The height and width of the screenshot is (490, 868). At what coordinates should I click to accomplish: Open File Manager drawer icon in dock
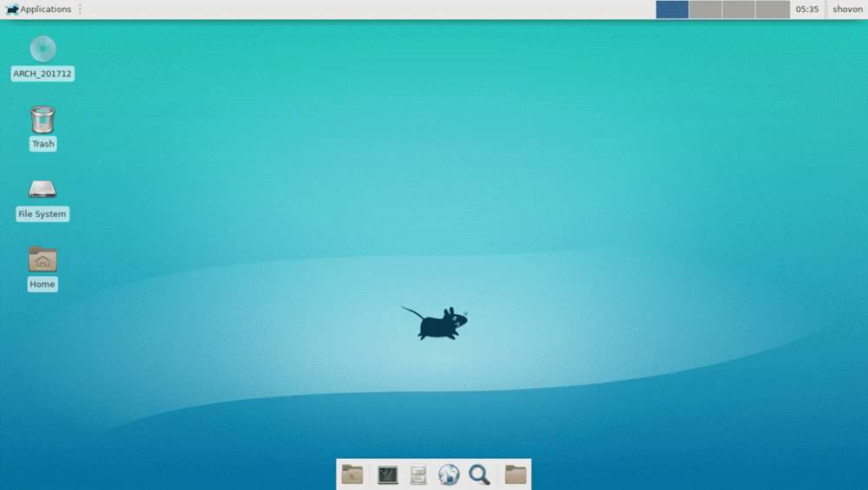(x=418, y=474)
